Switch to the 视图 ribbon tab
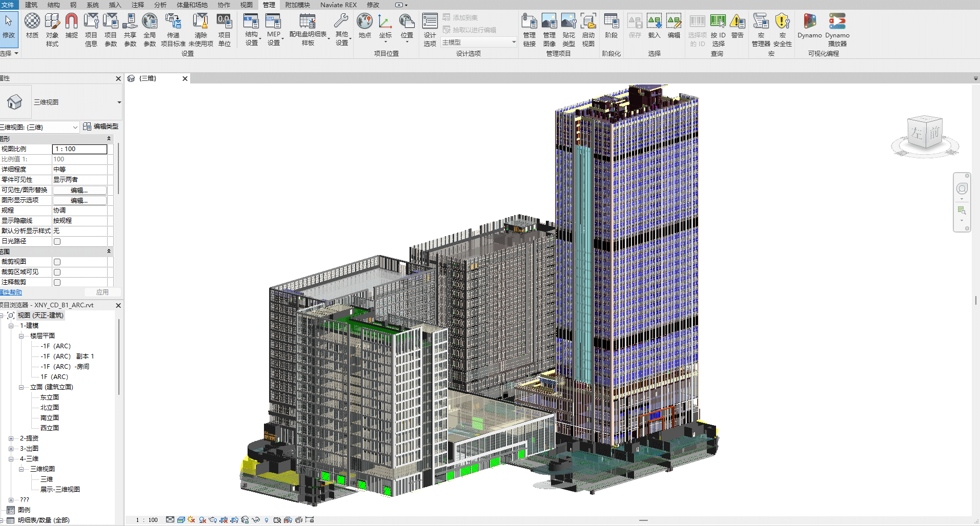Screen dimensions: 980x526 click(247, 5)
